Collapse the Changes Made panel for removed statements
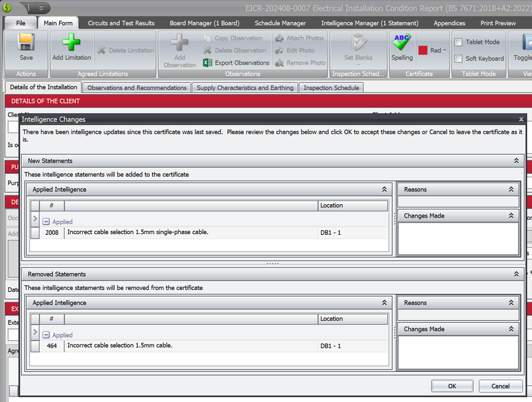Screen dimensions: 532x402 [511, 329]
